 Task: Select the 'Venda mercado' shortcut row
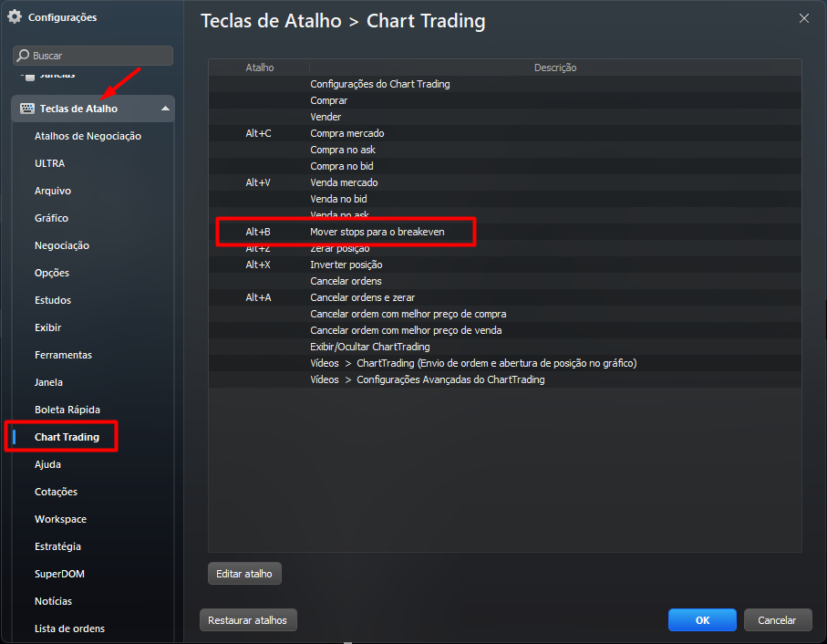505,183
